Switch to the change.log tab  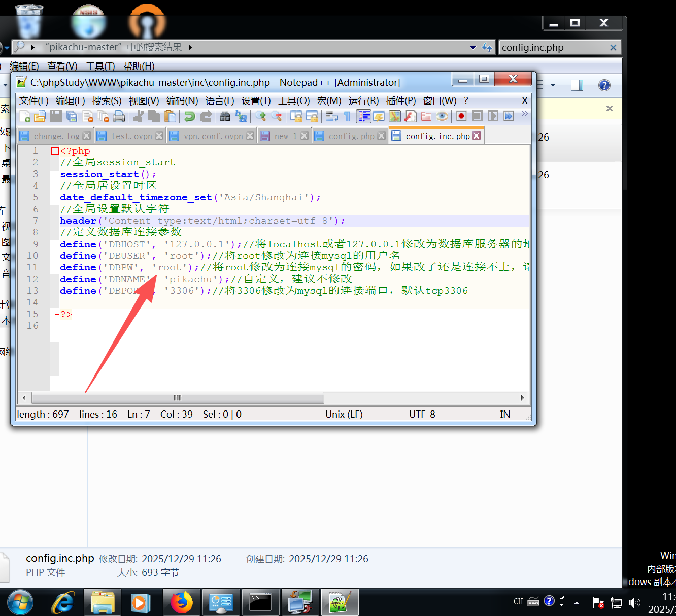tap(56, 136)
